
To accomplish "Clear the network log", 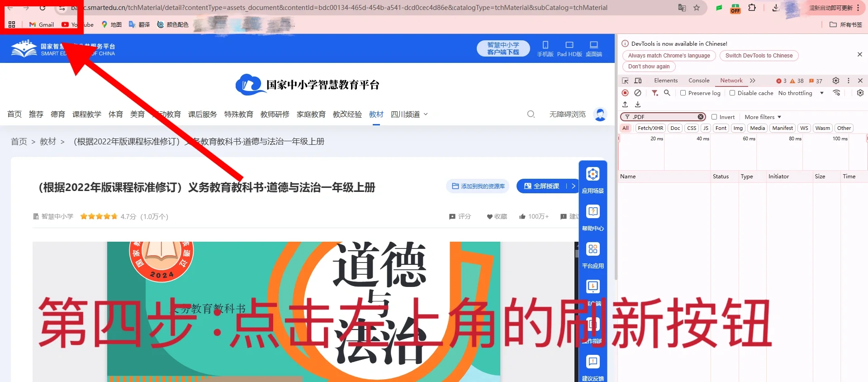I will click(638, 93).
